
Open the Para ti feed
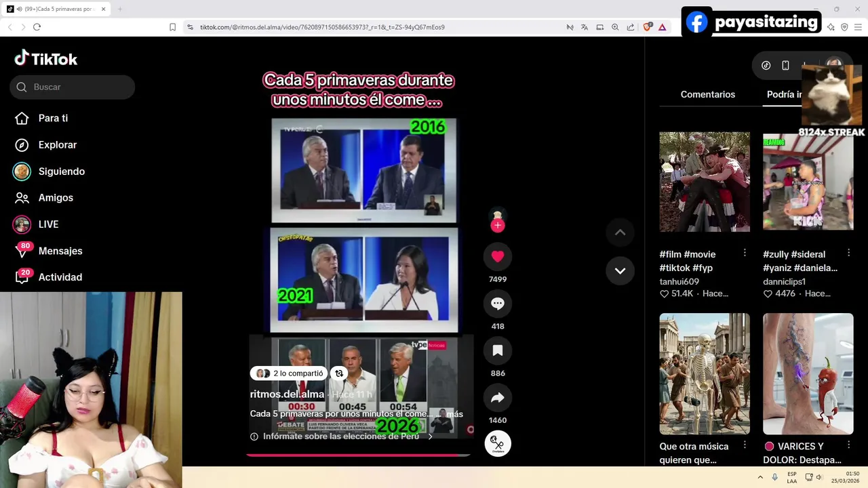pos(53,118)
